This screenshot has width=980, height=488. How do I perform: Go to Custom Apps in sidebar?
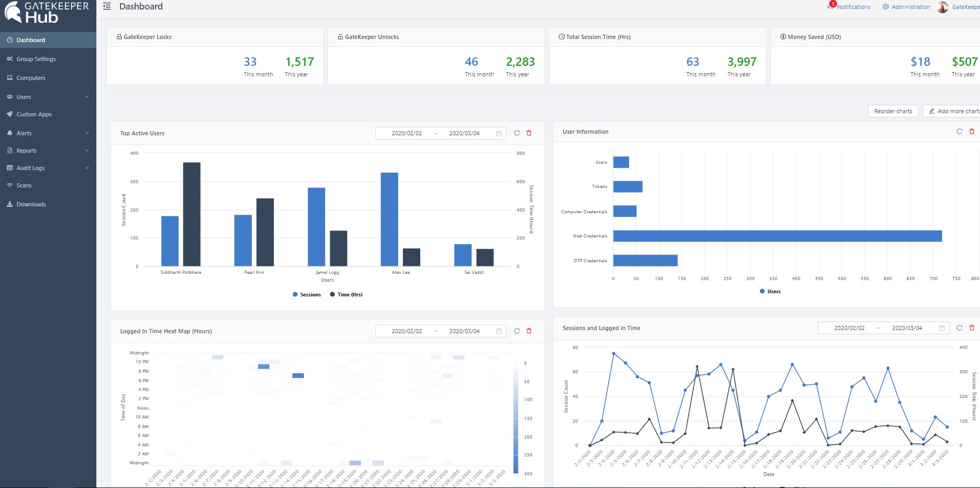point(34,114)
